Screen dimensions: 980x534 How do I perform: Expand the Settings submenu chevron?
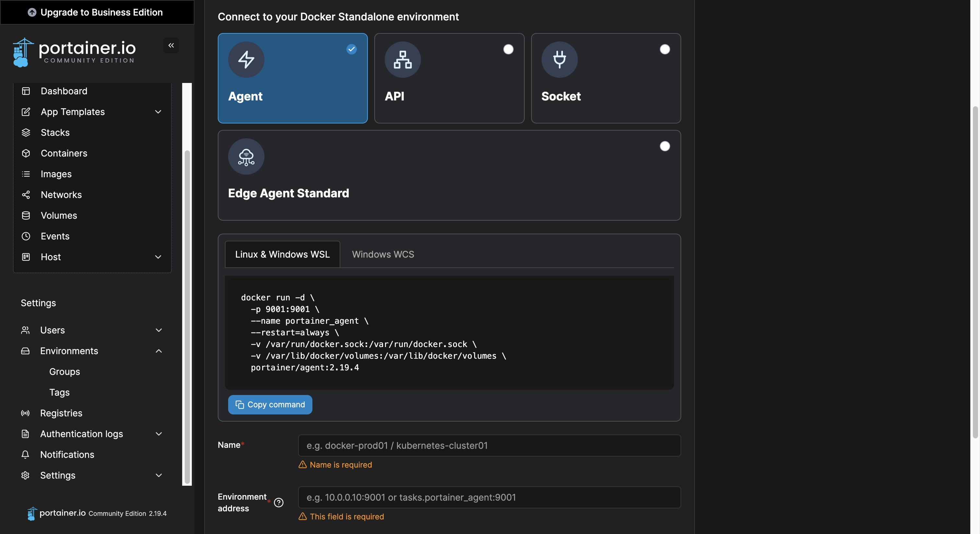point(159,475)
